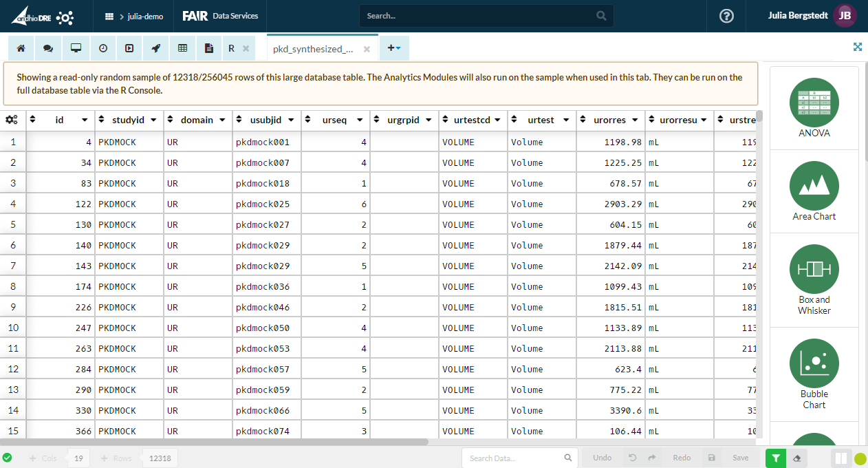
Task: Click the monitor display icon
Action: pos(76,48)
